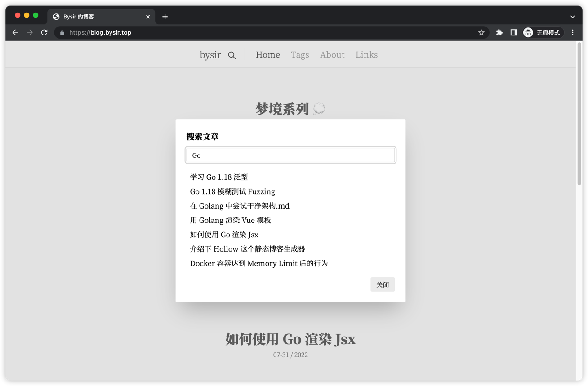
Task: Open the About navigation item
Action: pos(332,55)
